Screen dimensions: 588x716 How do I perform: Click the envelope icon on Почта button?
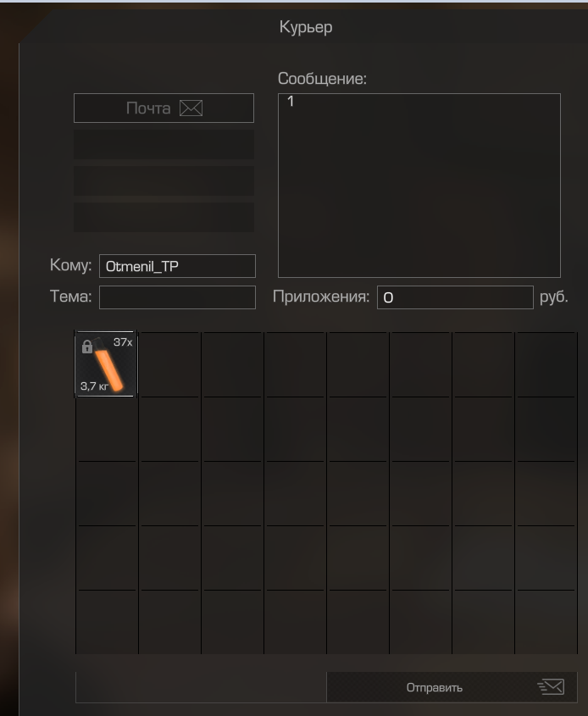pos(191,108)
